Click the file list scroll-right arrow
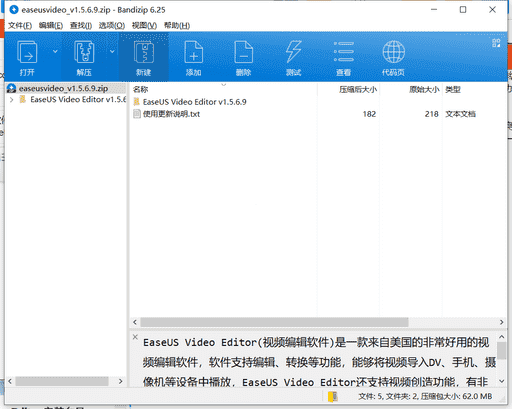The image size is (512, 409). tap(502, 322)
